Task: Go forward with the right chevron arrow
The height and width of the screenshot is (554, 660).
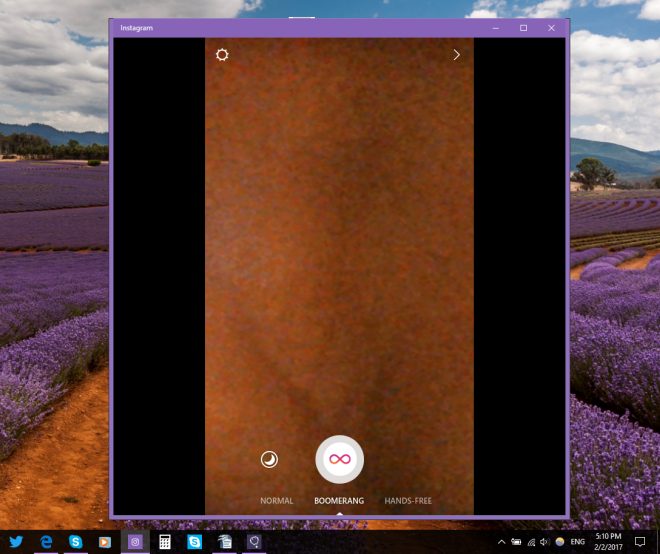Action: tap(457, 55)
